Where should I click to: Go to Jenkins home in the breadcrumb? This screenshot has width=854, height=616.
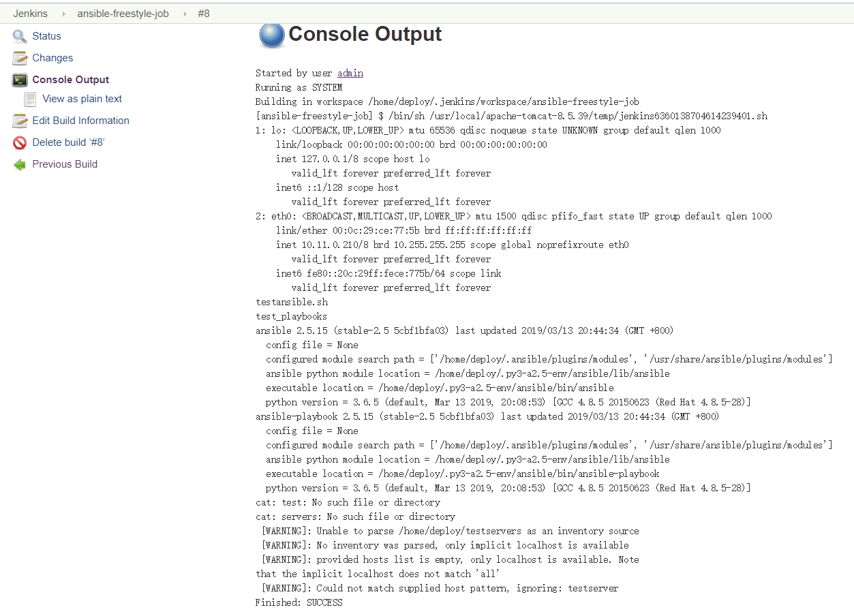click(30, 14)
